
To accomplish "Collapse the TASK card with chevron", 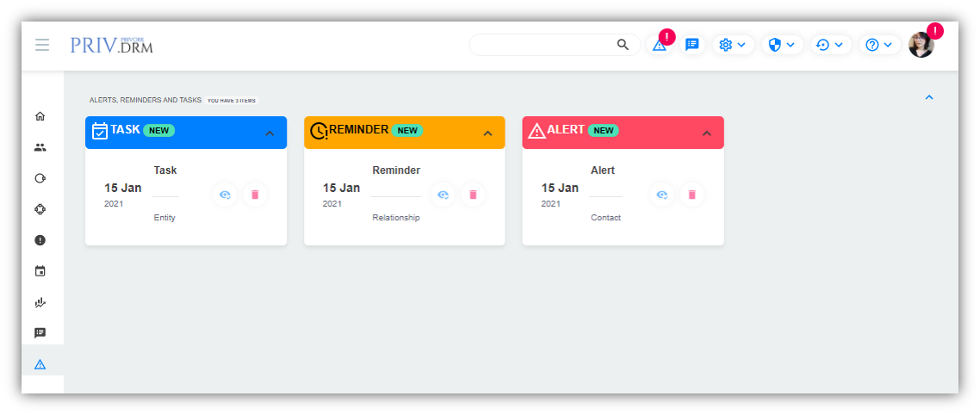I will click(x=270, y=133).
